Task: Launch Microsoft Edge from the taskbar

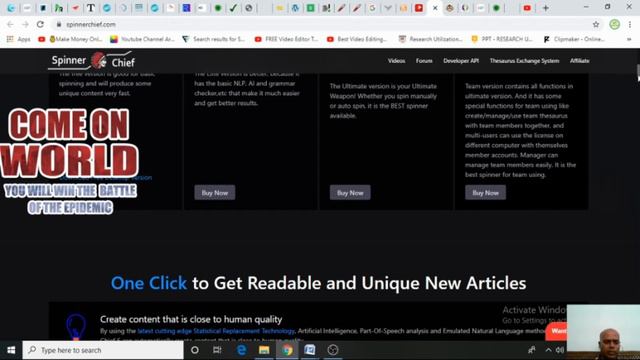Action: [x=242, y=350]
